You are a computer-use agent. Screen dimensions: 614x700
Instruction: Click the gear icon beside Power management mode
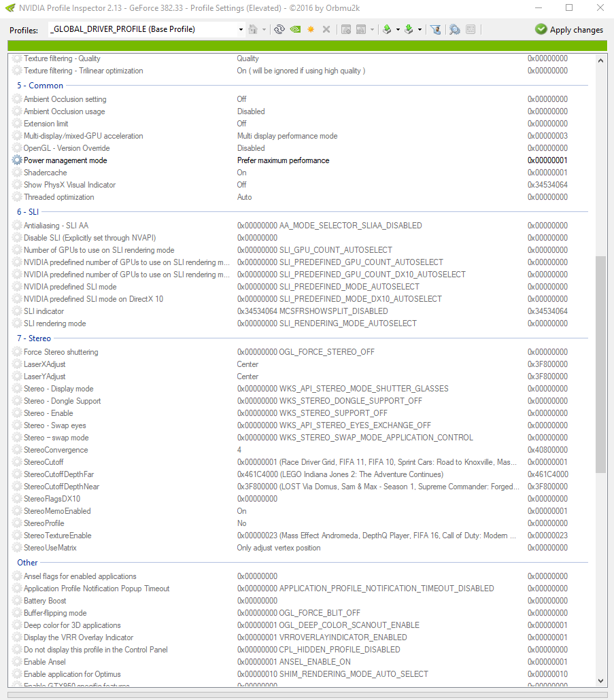point(17,160)
